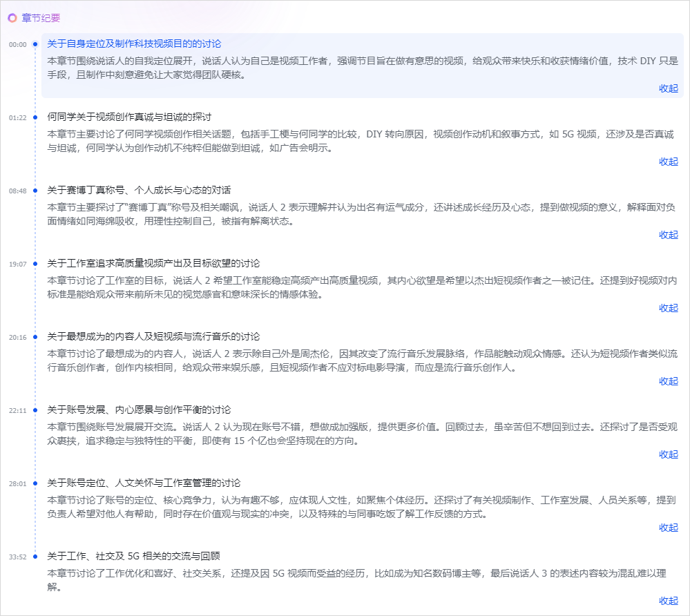
Task: Collapse the 何同学关于视频创作真诚与坦诚的探讨 chapter summary
Action: click(x=668, y=162)
